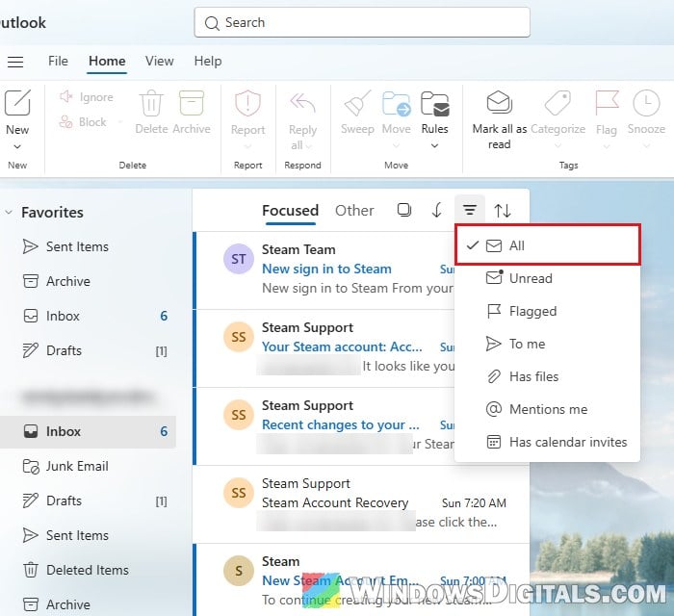The image size is (674, 616).
Task: Click the Snooze clock icon
Action: point(646,103)
